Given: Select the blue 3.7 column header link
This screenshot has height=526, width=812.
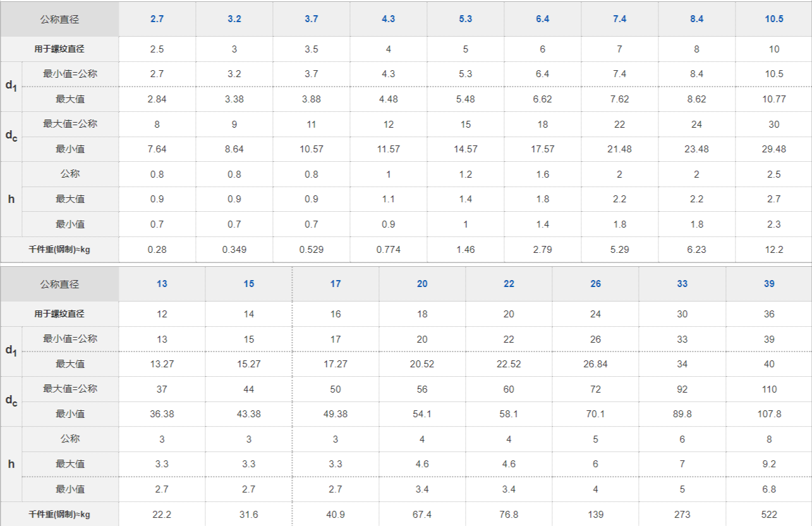Looking at the screenshot, I should 312,19.
